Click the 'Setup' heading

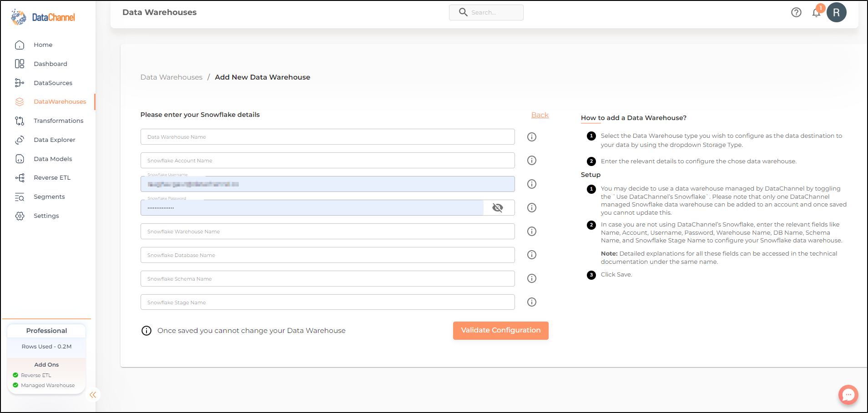[590, 175]
